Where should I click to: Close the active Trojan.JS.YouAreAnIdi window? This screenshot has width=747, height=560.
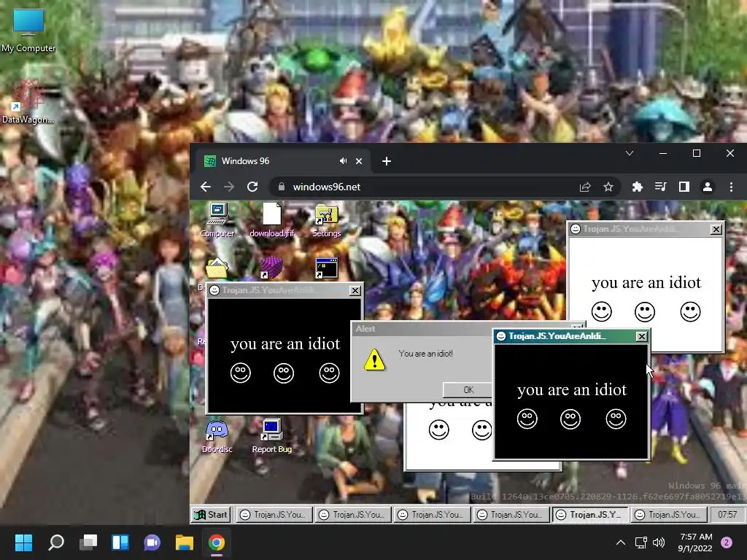click(x=642, y=337)
